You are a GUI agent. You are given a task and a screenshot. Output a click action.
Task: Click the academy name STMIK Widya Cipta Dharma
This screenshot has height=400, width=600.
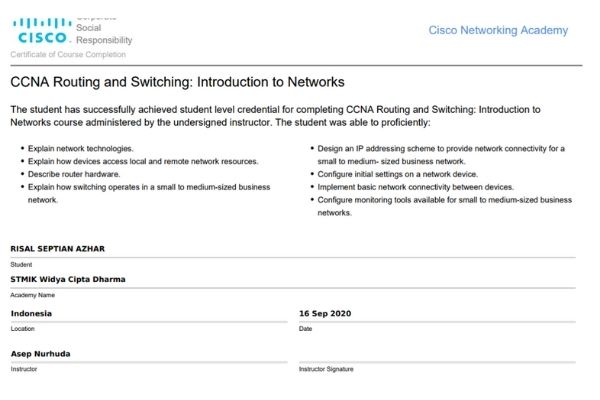[68, 279]
